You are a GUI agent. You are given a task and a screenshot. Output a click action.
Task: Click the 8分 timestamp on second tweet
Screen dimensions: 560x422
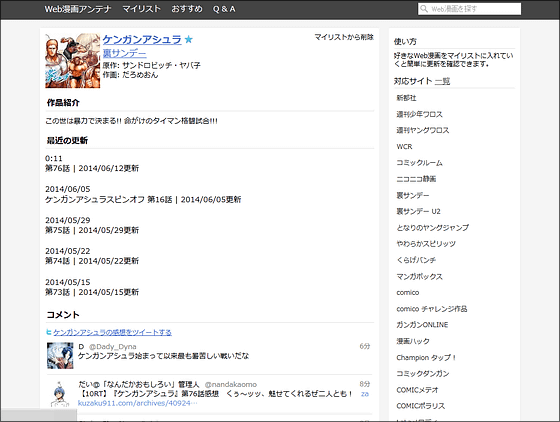(365, 384)
